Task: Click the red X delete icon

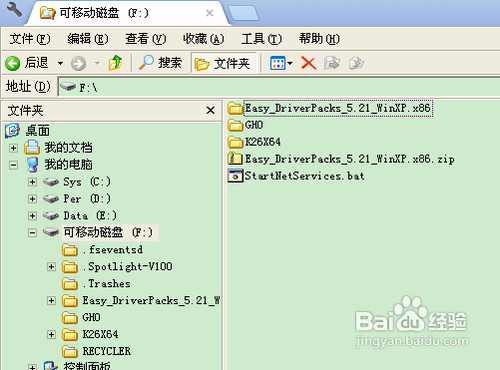Action: (x=308, y=63)
